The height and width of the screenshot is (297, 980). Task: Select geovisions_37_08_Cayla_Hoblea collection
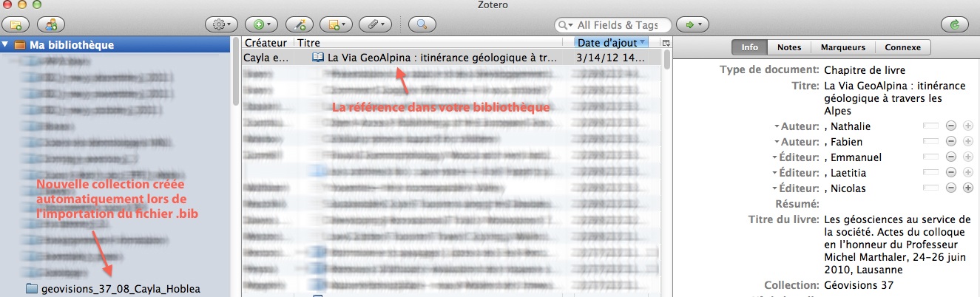point(112,288)
